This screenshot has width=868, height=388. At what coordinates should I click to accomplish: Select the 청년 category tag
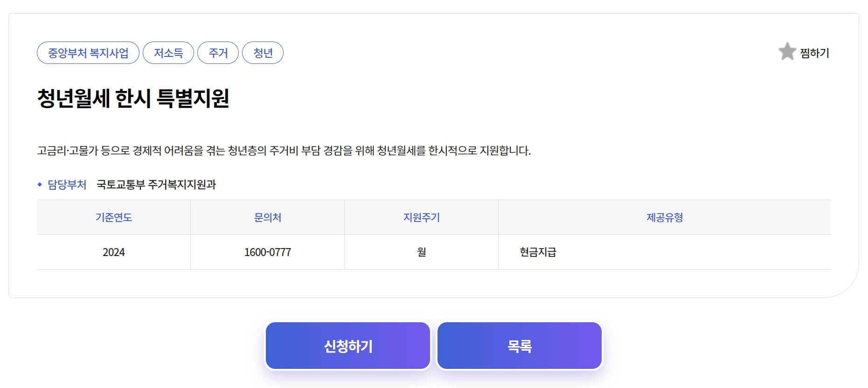click(263, 53)
